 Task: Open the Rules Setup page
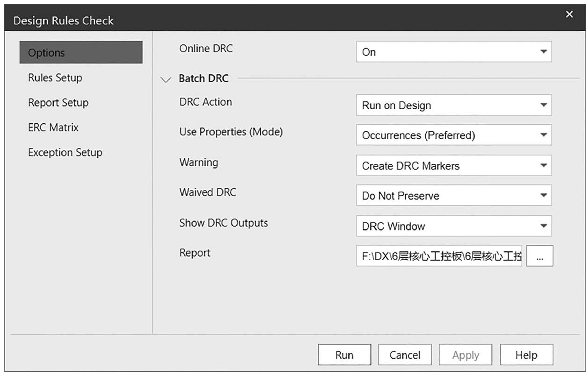(55, 77)
